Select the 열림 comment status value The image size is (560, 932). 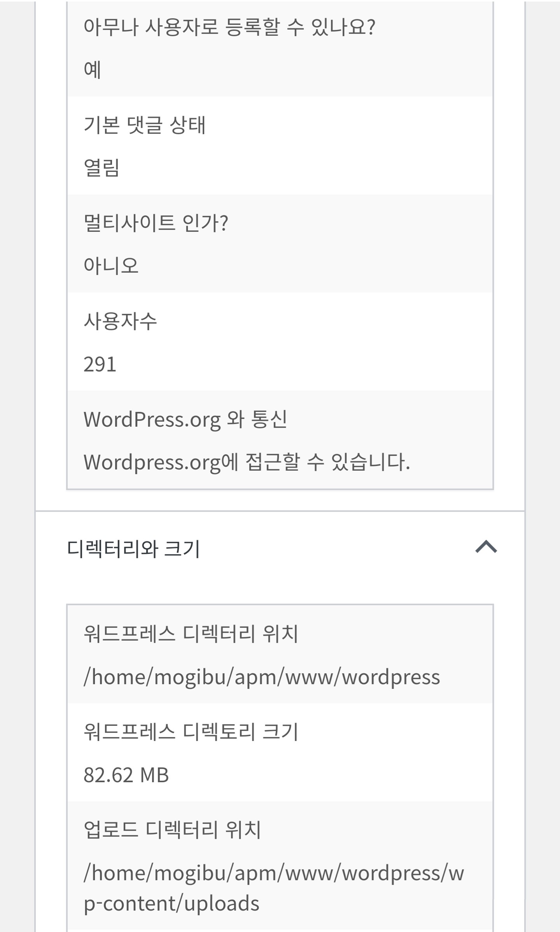coord(101,168)
